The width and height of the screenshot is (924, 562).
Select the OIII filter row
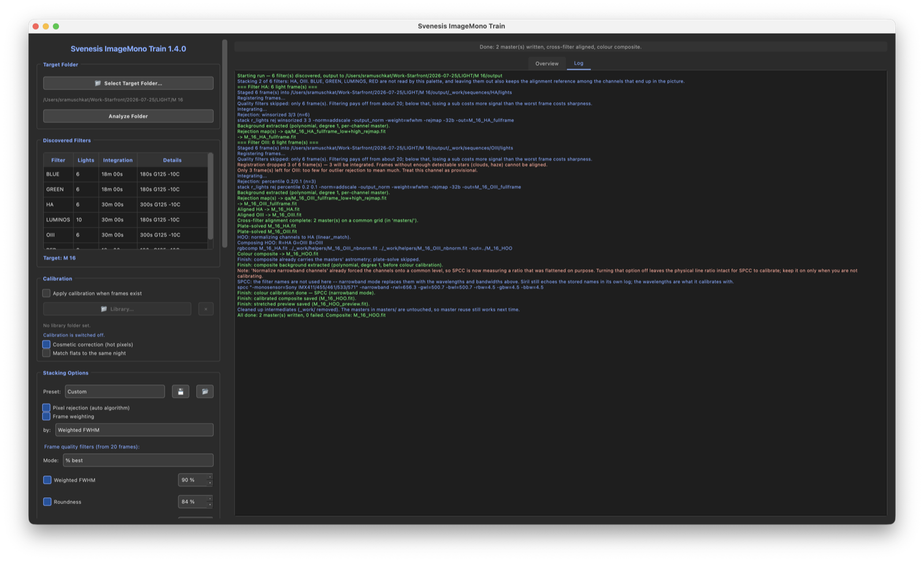point(125,235)
